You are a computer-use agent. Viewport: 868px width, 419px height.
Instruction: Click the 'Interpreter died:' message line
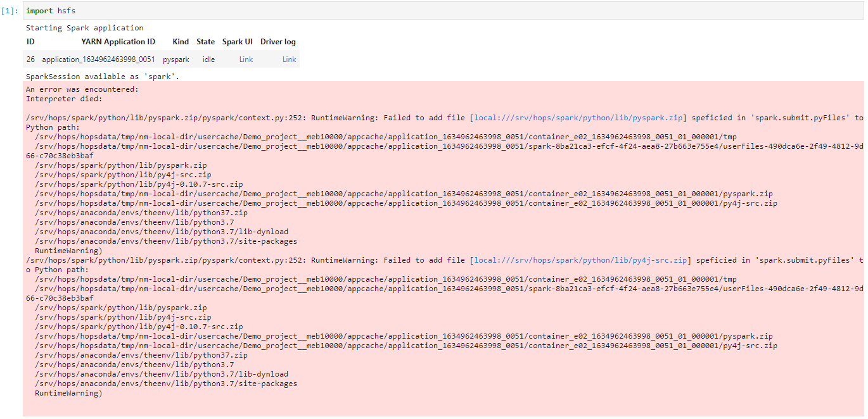(x=64, y=99)
